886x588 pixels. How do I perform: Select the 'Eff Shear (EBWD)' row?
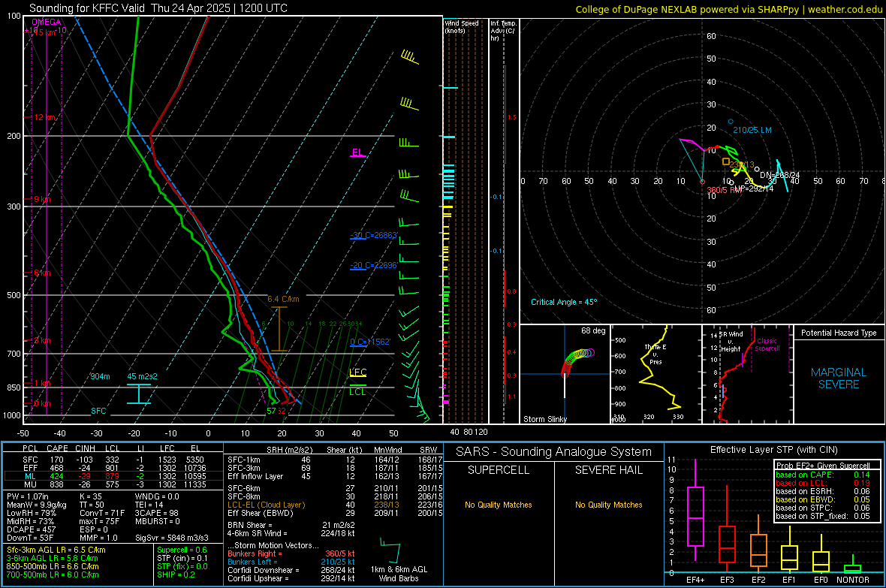335,514
